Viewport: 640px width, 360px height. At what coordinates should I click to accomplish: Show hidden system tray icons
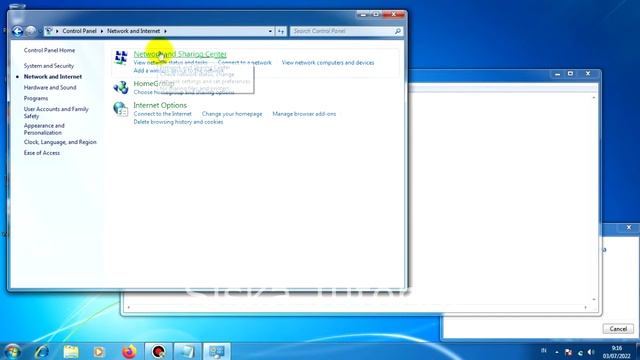coord(557,352)
